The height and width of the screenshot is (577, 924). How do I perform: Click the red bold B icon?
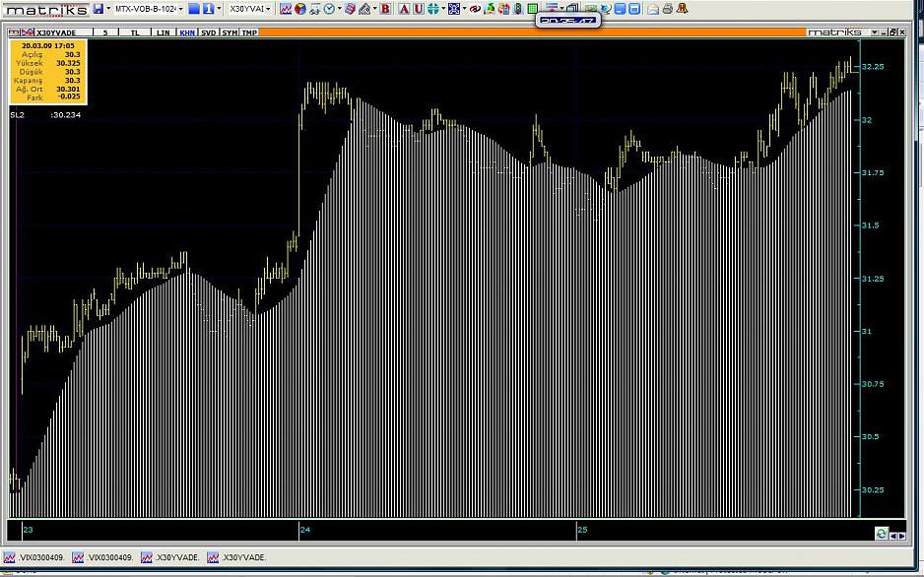(385, 9)
